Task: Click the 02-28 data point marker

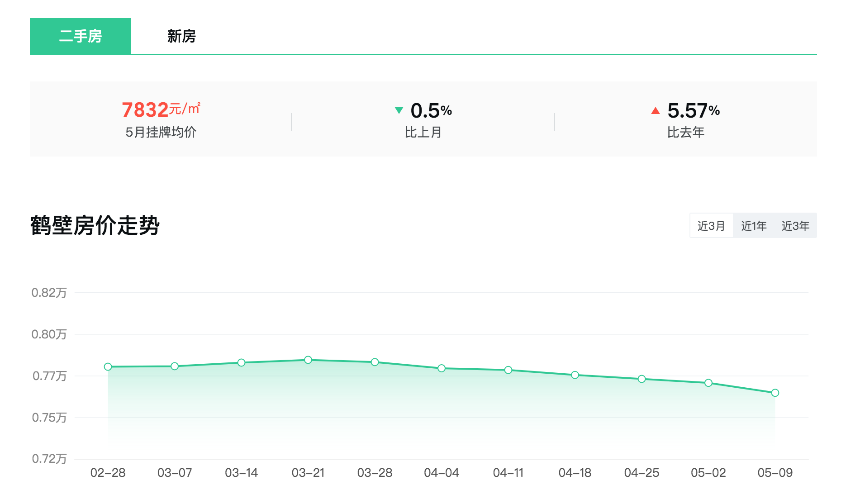Action: [x=108, y=367]
